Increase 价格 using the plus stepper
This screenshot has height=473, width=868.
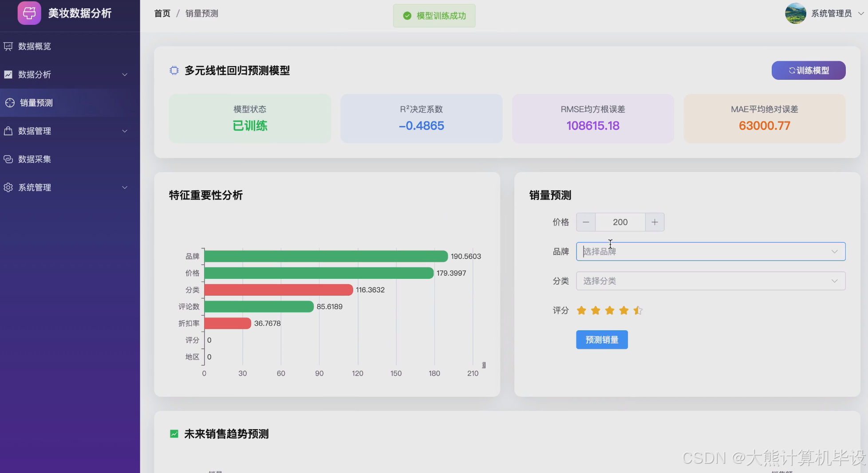point(655,222)
